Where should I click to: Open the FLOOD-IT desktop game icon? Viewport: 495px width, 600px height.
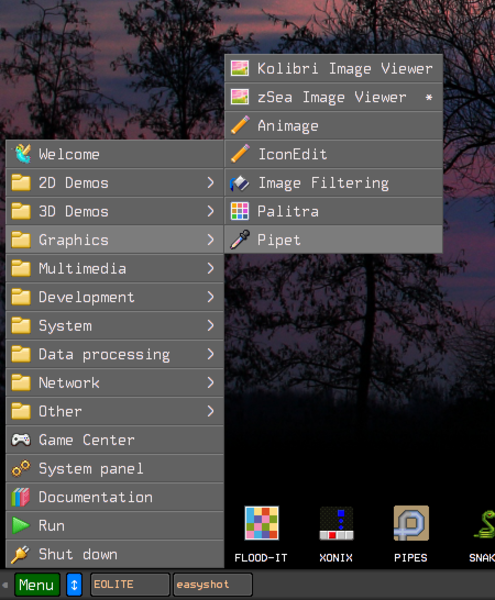[x=262, y=523]
